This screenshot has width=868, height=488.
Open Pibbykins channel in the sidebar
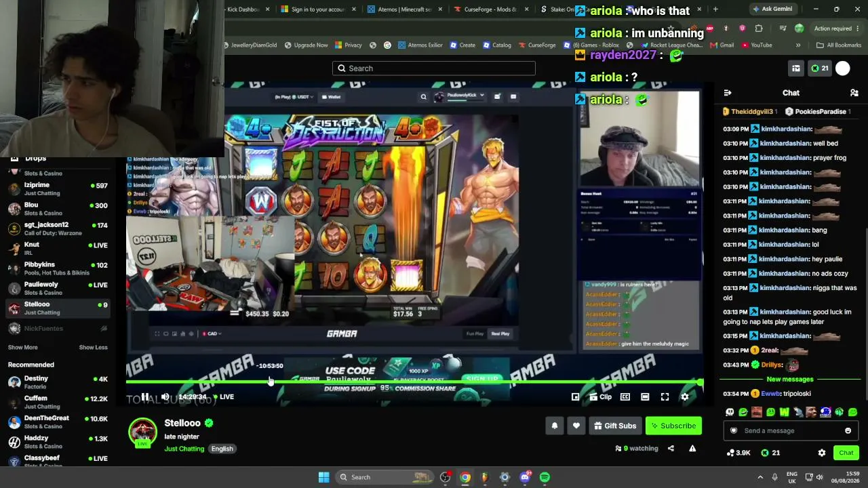coord(58,268)
